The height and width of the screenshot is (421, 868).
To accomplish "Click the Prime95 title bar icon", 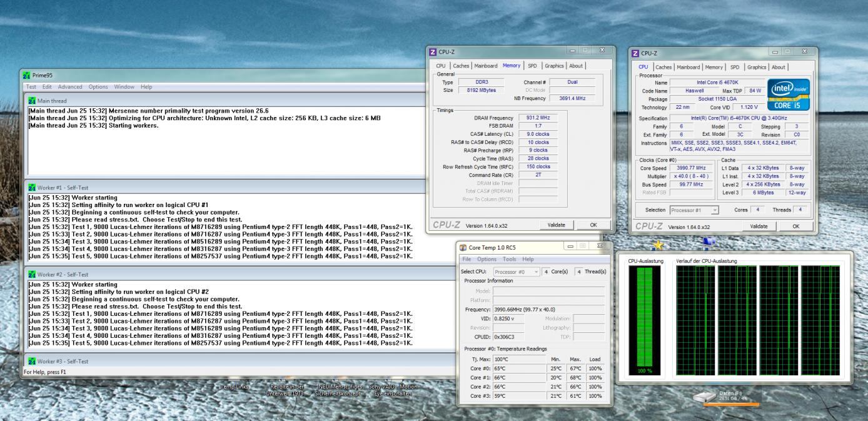I will pyautogui.click(x=26, y=76).
